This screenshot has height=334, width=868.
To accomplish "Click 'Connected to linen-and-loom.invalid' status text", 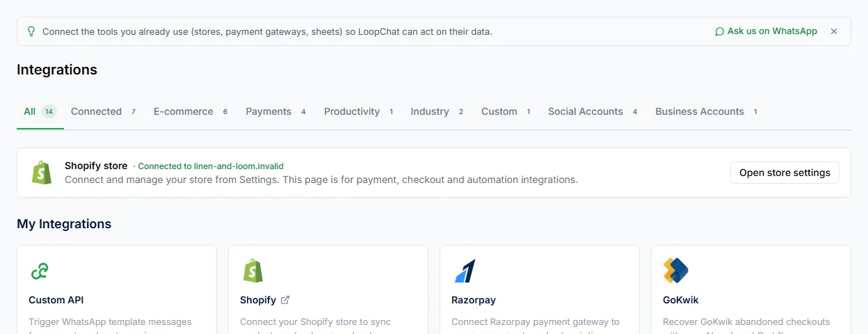I will click(211, 166).
